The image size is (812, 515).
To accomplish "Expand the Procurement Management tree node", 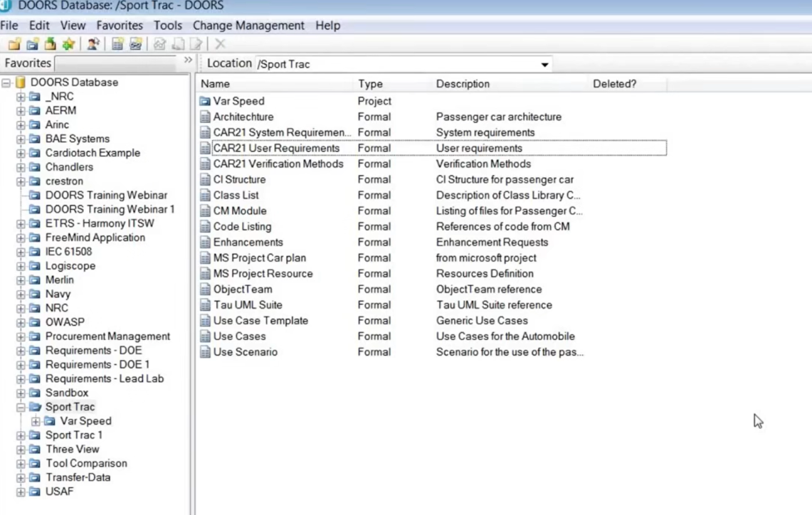I will [x=21, y=337].
